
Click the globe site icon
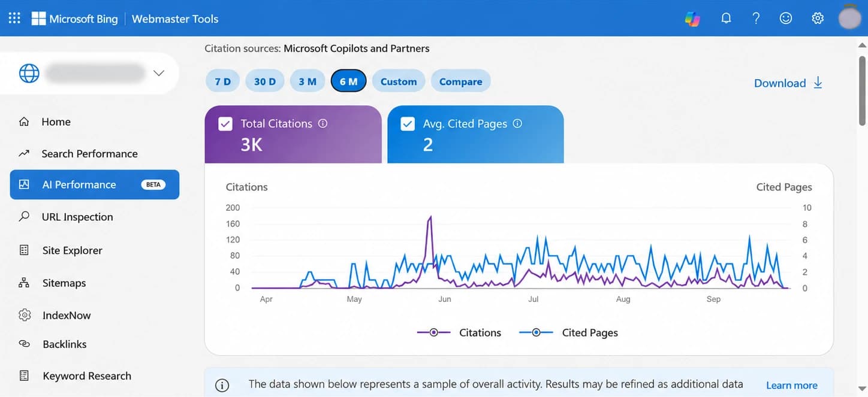tap(29, 73)
